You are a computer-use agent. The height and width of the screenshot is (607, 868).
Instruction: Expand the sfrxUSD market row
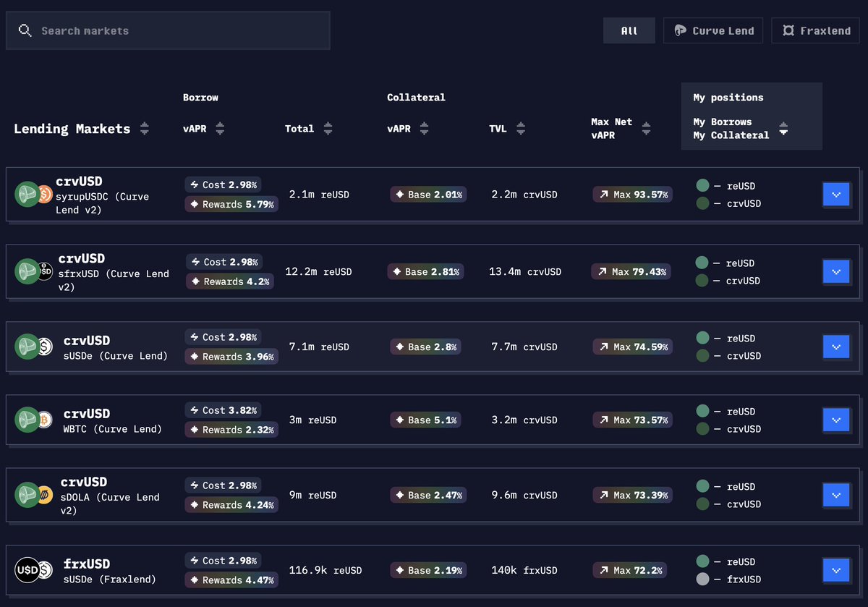(836, 272)
